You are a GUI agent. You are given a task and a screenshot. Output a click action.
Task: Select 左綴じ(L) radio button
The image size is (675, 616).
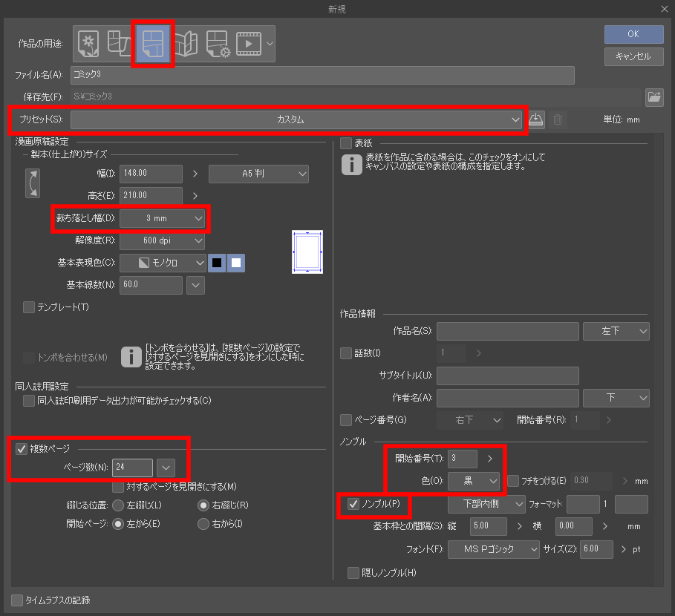pos(118,505)
